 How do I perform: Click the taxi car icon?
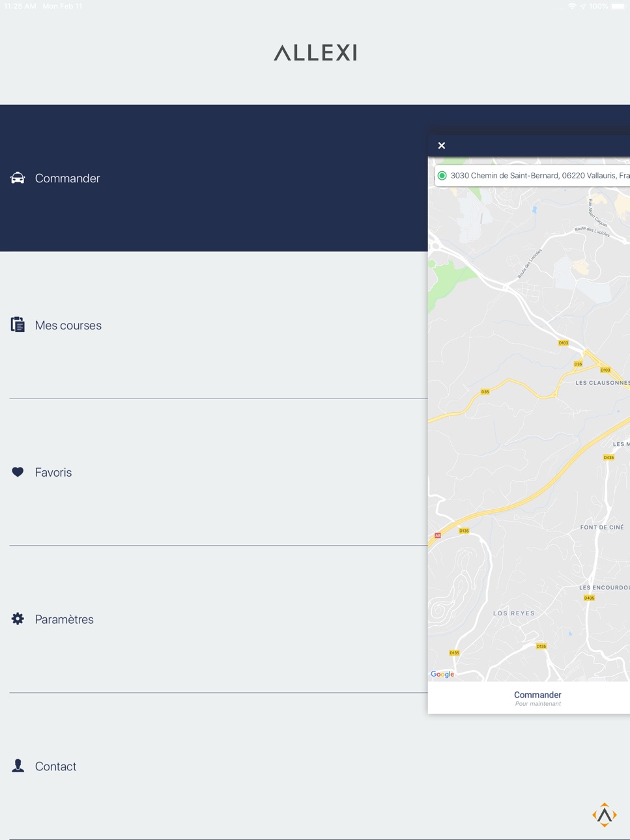pyautogui.click(x=18, y=178)
